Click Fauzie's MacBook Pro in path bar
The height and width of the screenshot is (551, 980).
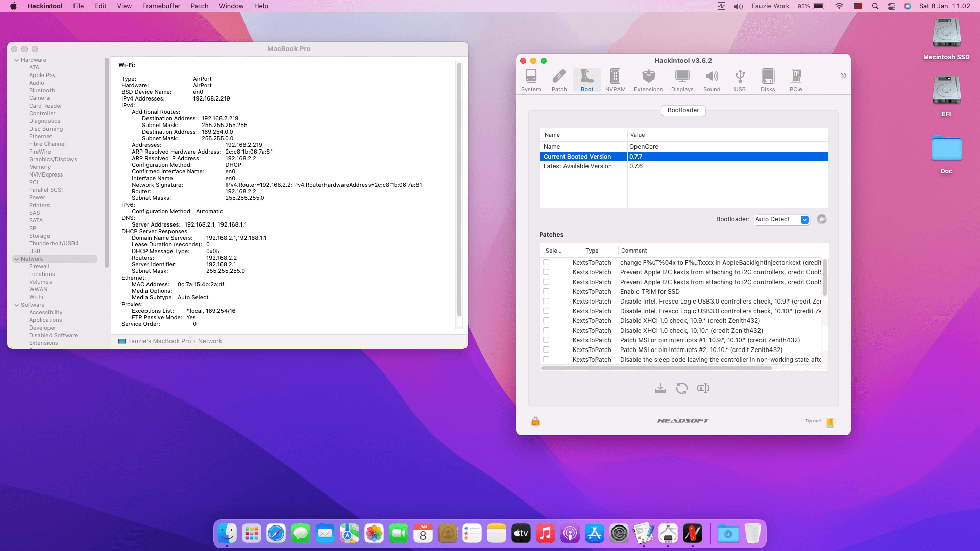(159, 341)
